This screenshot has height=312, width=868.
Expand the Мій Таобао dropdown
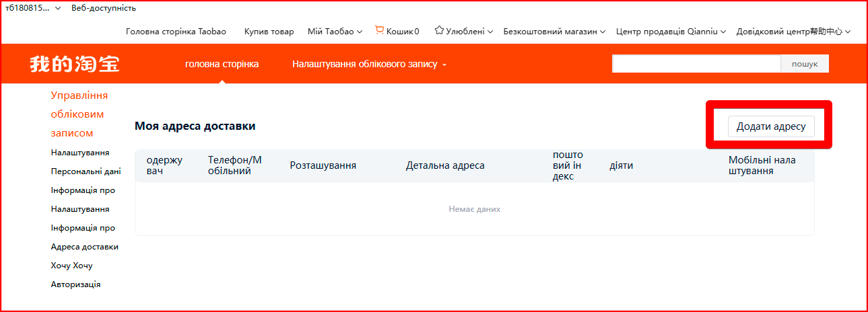point(335,31)
